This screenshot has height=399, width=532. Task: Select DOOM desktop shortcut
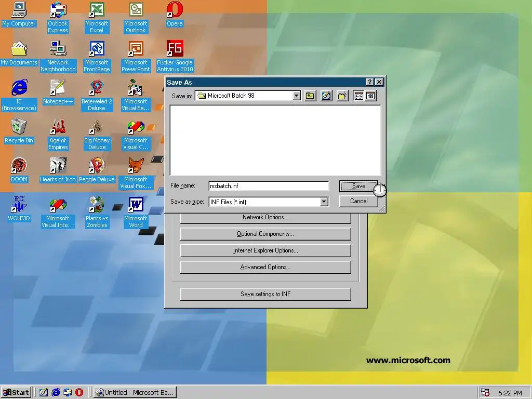(19, 170)
